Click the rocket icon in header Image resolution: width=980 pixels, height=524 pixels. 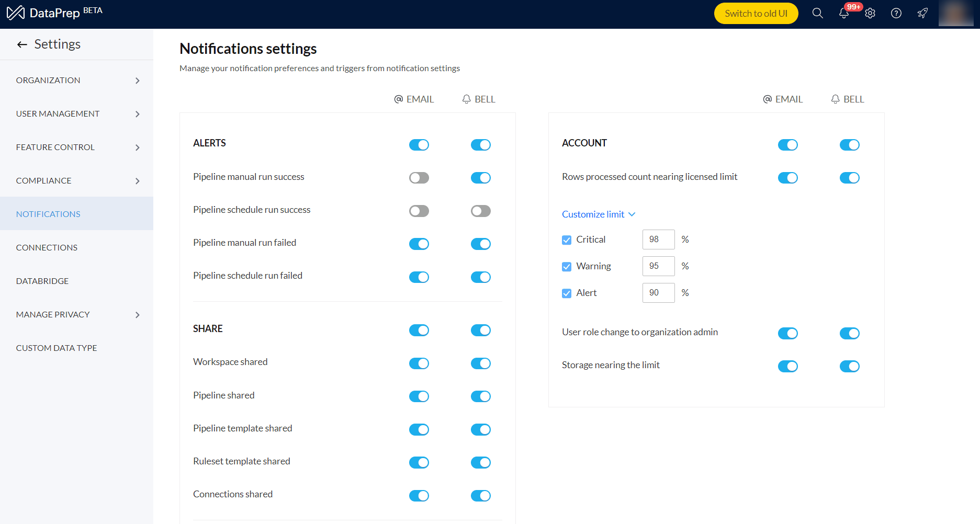point(922,14)
